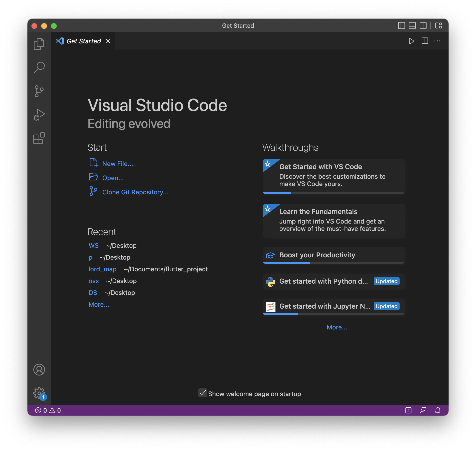Viewport: 476px width, 452px height.
Task: Expand More recent folders link
Action: click(99, 304)
